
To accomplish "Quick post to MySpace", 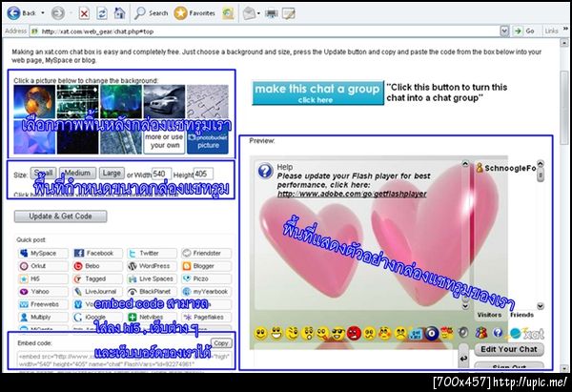I will pos(43,253).
